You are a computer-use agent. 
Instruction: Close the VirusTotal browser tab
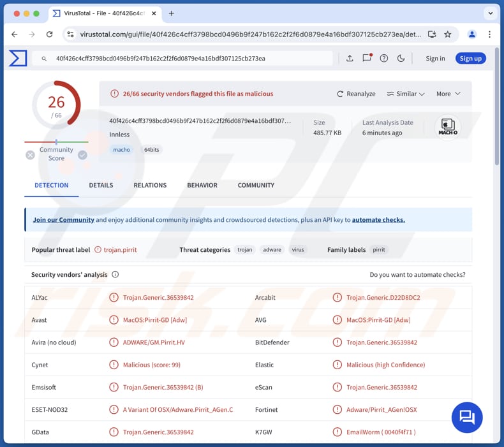point(154,13)
